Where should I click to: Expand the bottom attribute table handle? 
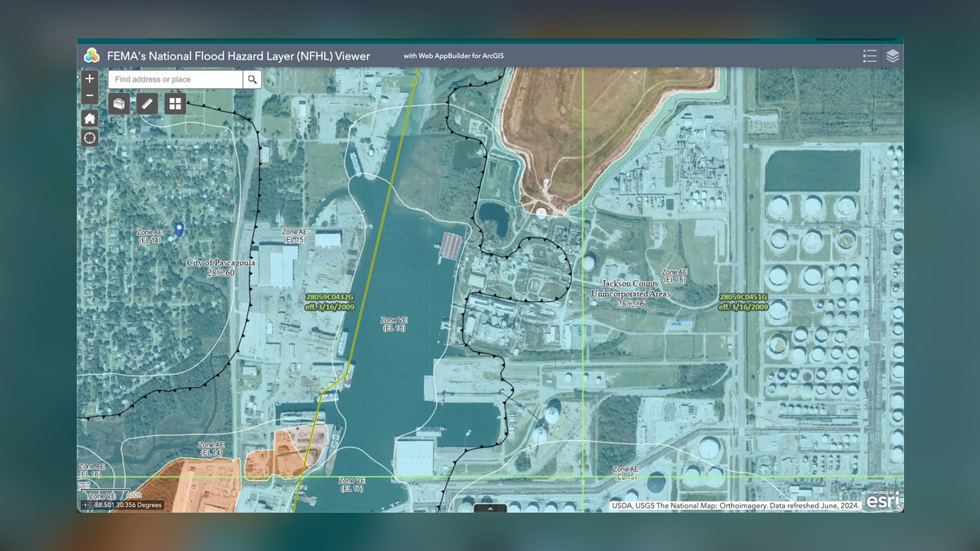point(490,508)
